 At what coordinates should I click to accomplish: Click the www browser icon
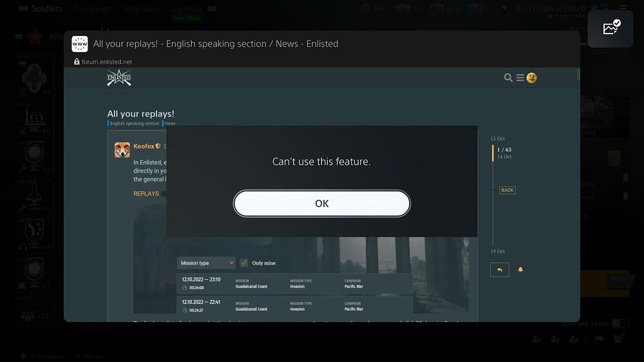80,44
